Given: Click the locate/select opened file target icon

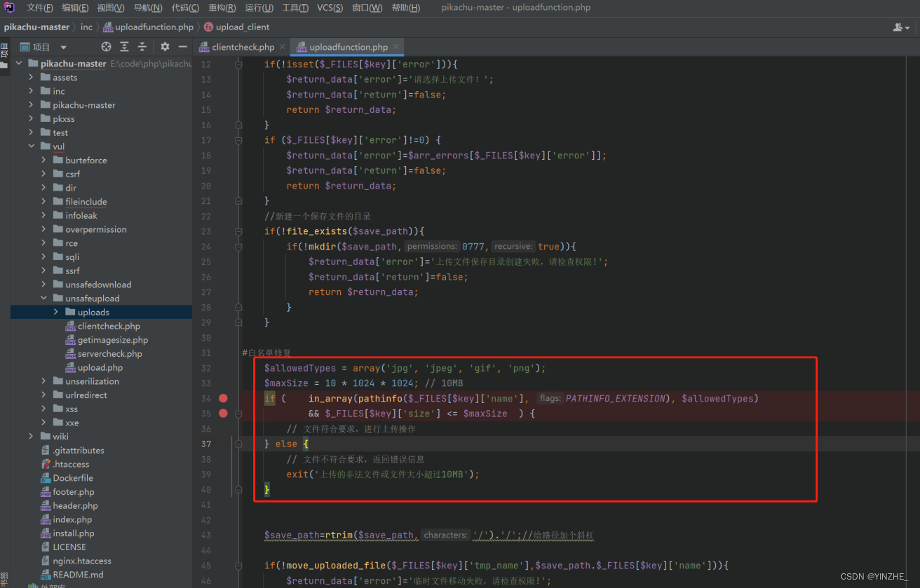Looking at the screenshot, I should 106,47.
